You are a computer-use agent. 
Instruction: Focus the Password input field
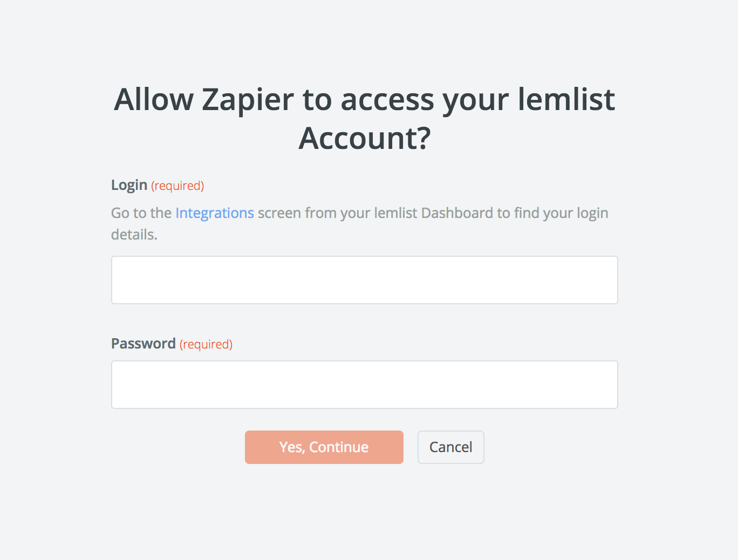click(x=364, y=385)
